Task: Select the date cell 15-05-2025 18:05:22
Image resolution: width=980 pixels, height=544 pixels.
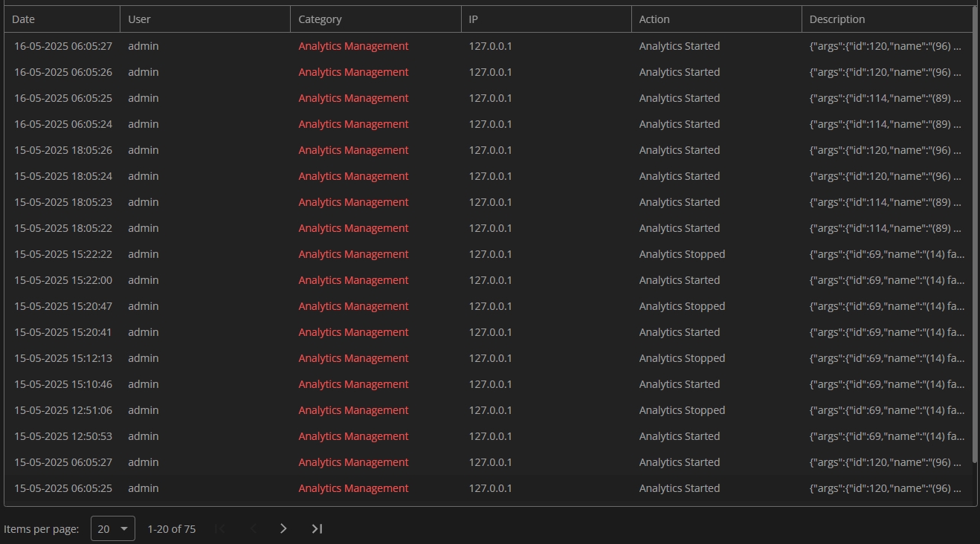Action: [63, 228]
